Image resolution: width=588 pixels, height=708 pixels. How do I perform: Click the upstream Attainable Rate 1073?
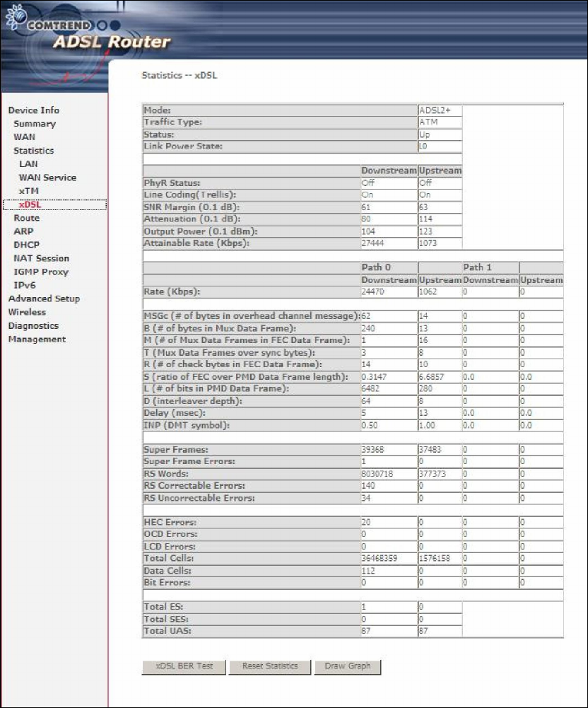(x=428, y=243)
